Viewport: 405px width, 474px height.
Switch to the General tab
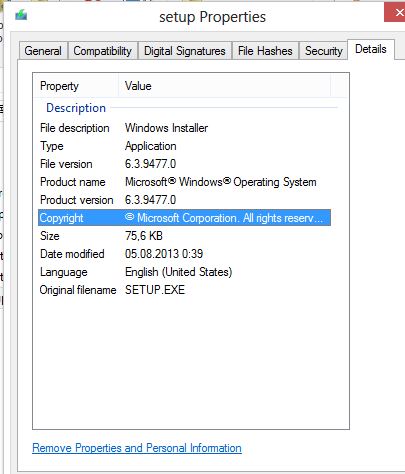43,51
